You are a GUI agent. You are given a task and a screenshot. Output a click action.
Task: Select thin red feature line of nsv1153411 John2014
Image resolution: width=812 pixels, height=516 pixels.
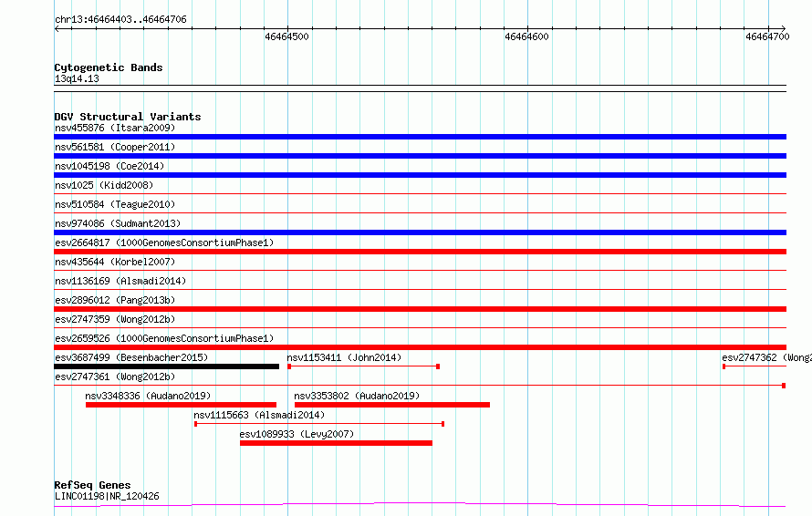point(363,366)
